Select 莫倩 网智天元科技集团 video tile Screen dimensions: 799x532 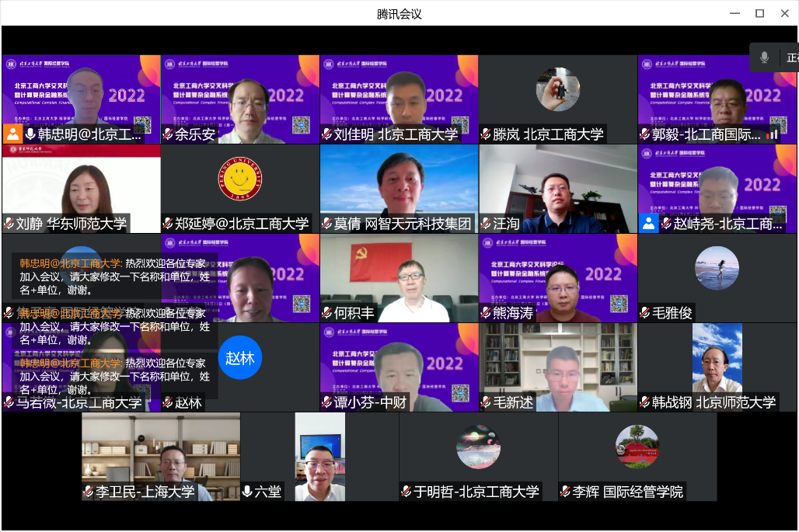coord(399,188)
